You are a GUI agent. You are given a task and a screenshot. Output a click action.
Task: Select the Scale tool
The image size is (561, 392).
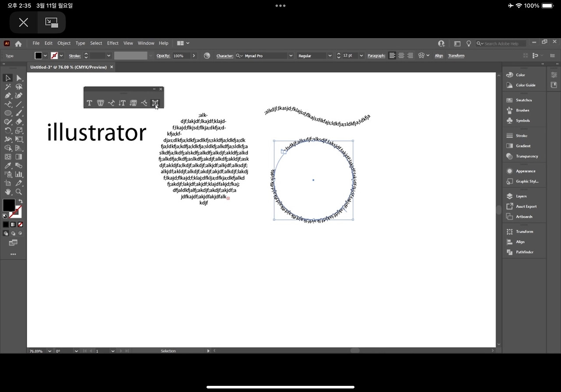(x=19, y=131)
